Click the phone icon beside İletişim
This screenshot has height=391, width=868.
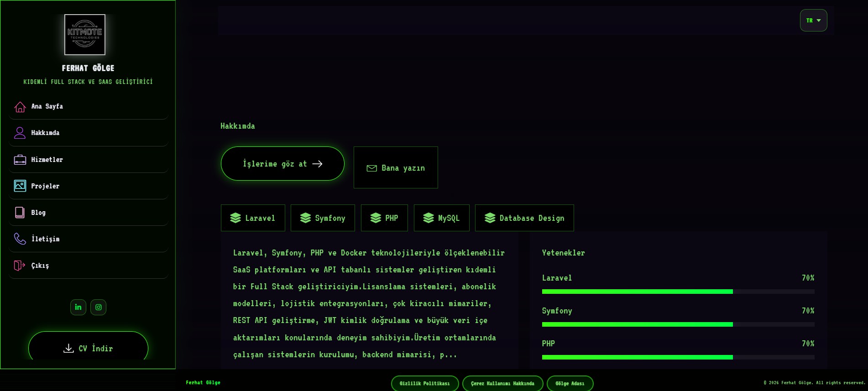point(20,239)
